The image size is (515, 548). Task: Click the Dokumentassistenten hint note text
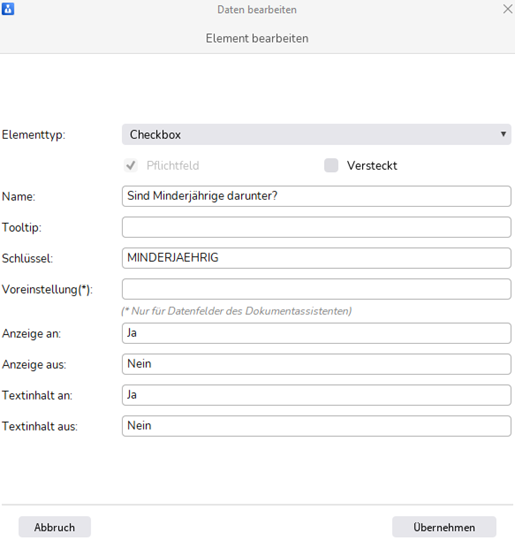click(x=237, y=311)
